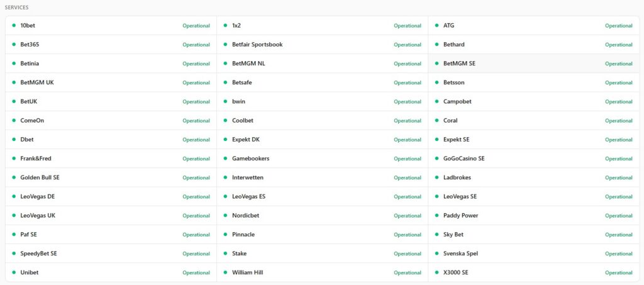Click the status dot next to Stake
The width and height of the screenshot is (644, 285).
coord(226,254)
